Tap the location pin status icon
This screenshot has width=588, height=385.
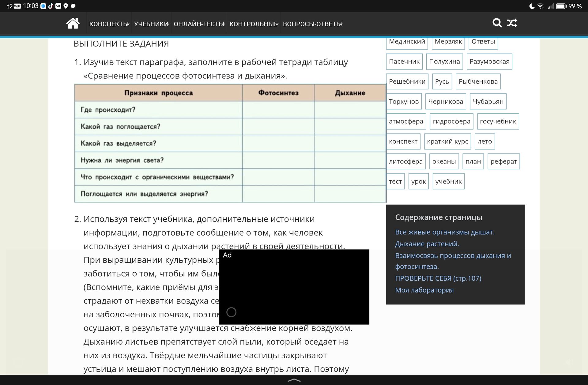(66, 6)
